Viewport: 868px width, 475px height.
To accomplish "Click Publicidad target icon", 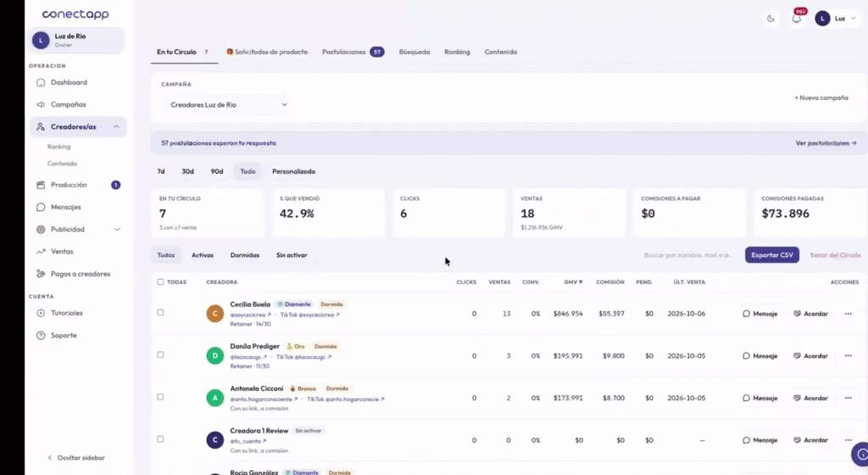I will [41, 229].
